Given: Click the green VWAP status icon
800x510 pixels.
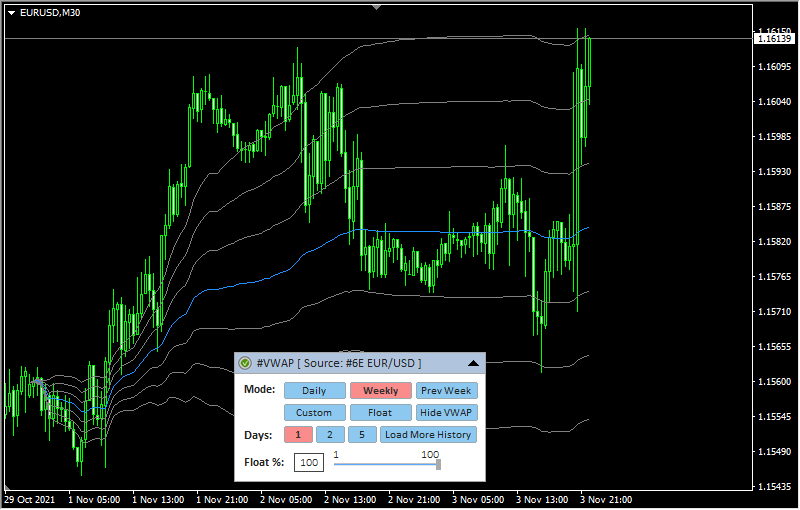Looking at the screenshot, I should [245, 363].
